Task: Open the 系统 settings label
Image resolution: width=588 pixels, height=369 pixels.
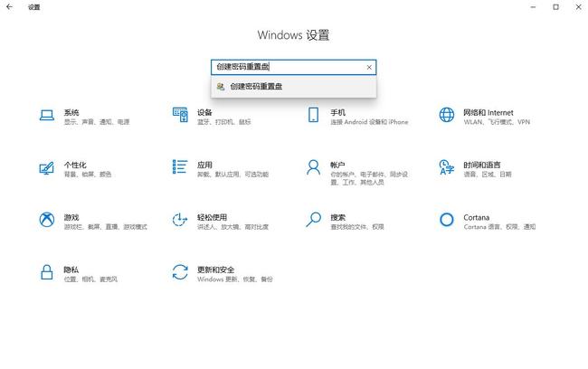Action: coord(71,112)
